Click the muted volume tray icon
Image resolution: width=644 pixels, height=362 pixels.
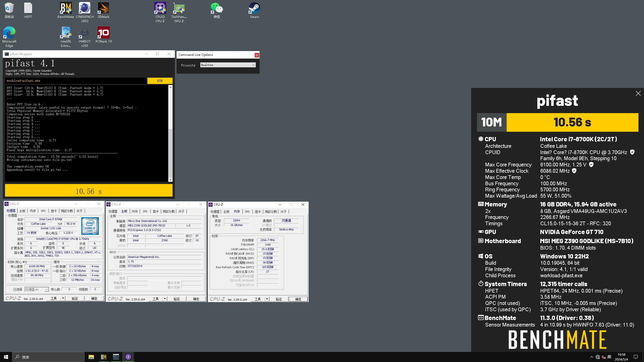click(x=603, y=357)
